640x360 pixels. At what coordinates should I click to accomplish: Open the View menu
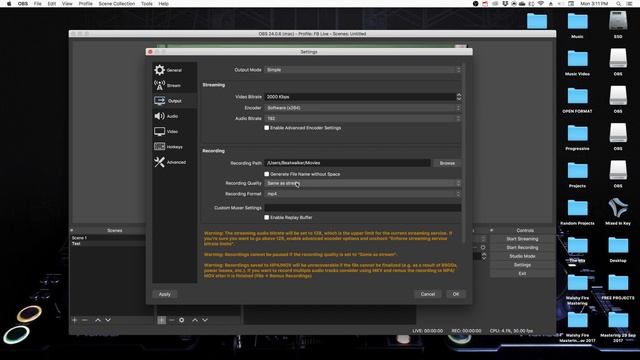(67, 4)
